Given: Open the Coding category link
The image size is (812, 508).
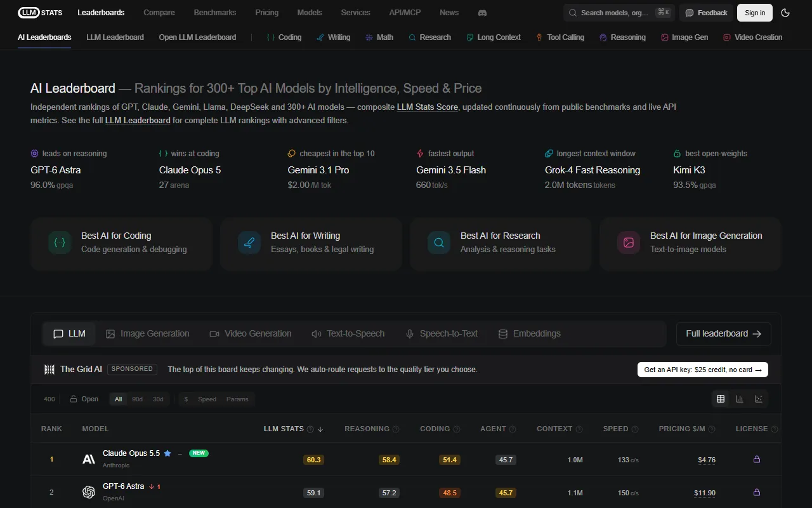Looking at the screenshot, I should (284, 37).
